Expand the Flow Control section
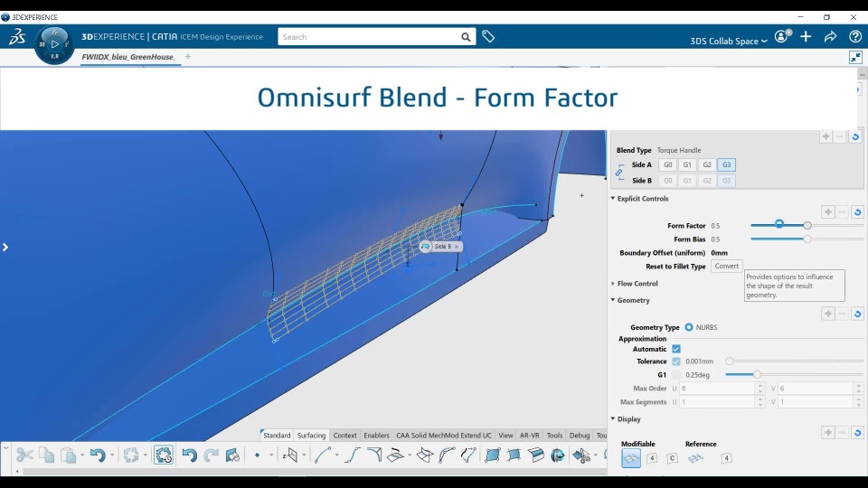This screenshot has width=868, height=488. 613,283
